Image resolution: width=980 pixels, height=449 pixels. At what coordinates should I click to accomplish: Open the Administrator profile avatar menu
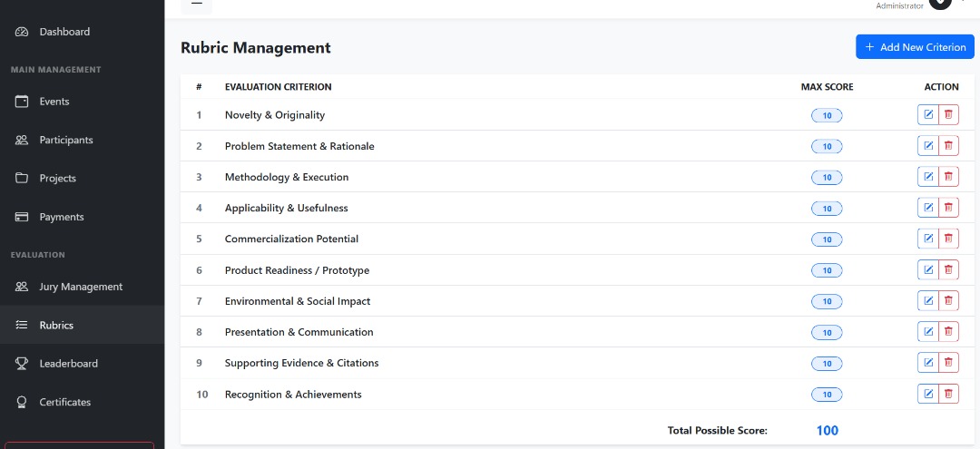pyautogui.click(x=940, y=3)
